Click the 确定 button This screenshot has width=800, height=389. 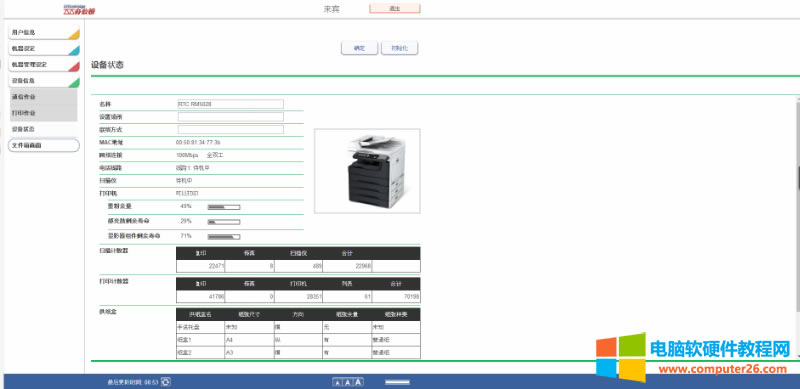click(360, 48)
